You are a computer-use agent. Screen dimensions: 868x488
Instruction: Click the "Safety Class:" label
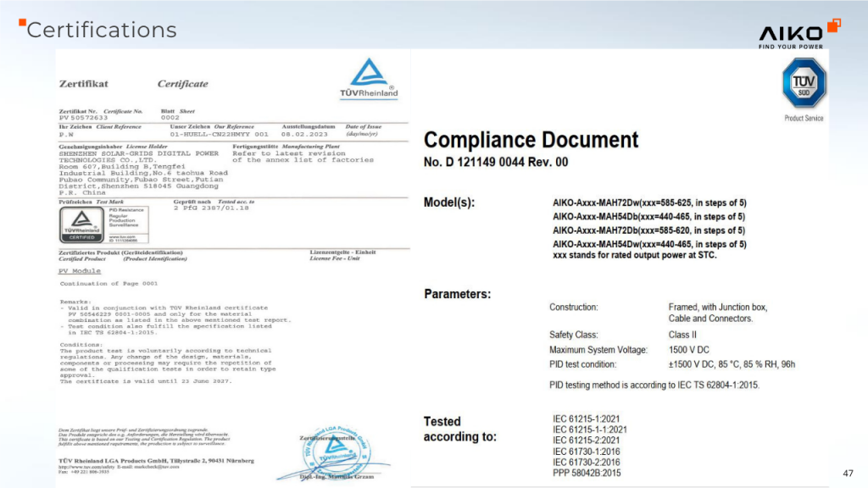point(574,335)
